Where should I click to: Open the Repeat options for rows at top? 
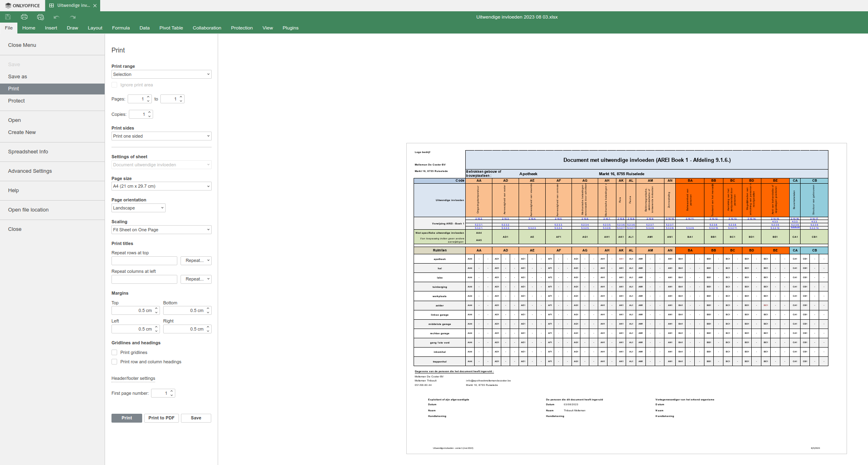pyautogui.click(x=196, y=260)
